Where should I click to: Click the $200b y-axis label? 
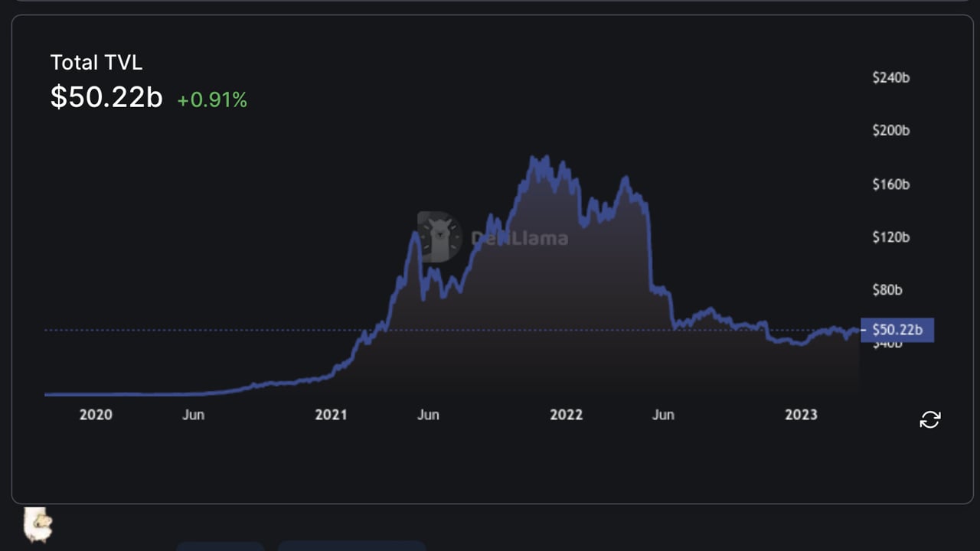pyautogui.click(x=890, y=130)
